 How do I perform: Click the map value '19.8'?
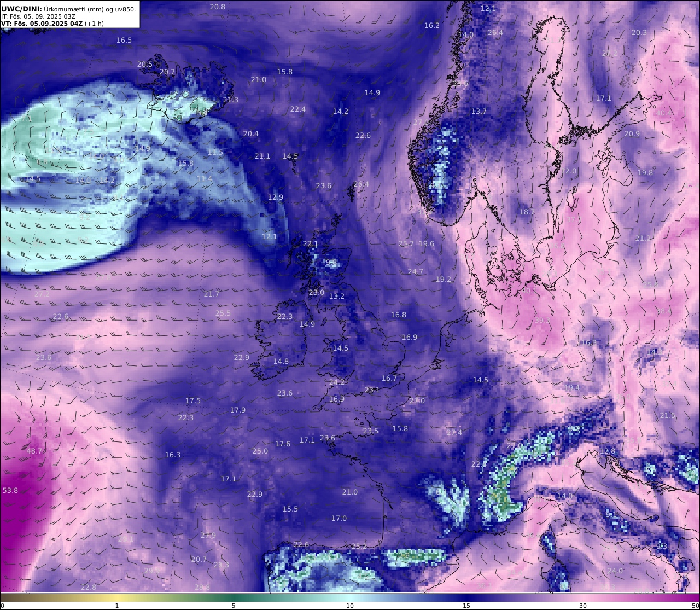pos(645,173)
